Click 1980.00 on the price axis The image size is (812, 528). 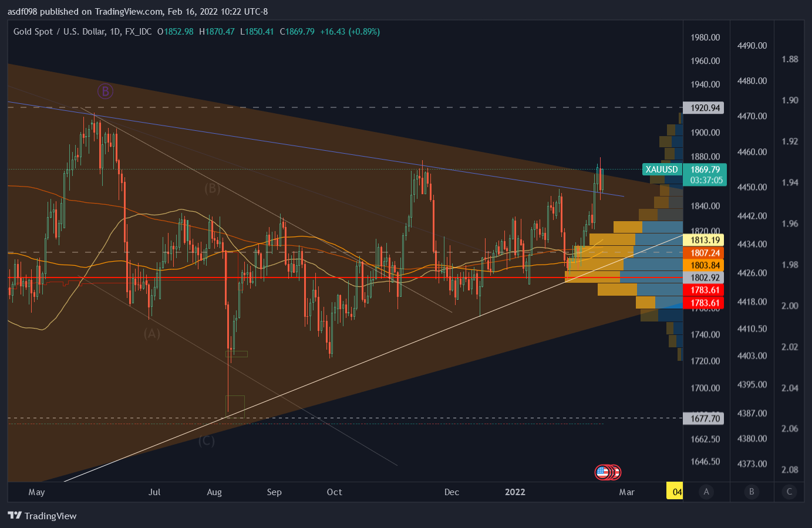[x=705, y=38]
